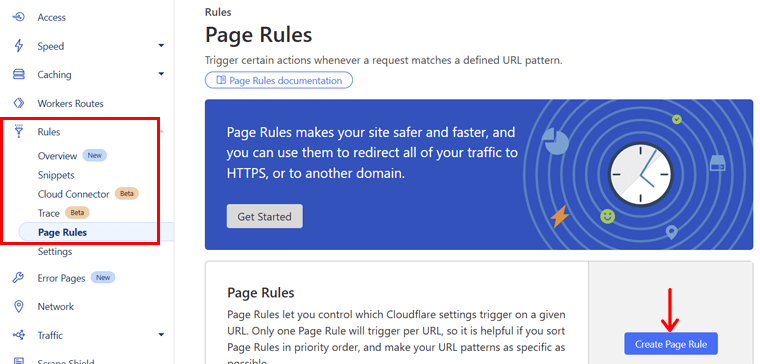
Task: Open Cloud Connector beta page
Action: click(74, 194)
